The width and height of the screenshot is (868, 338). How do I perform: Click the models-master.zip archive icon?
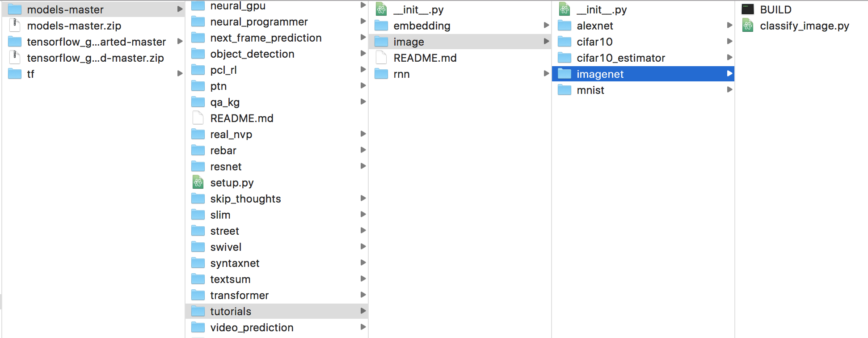[x=15, y=25]
